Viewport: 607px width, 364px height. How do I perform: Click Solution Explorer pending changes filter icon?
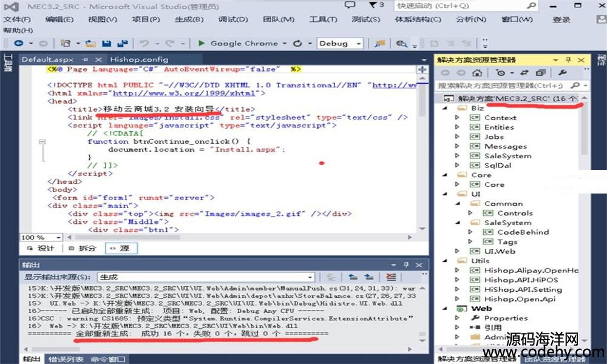(500, 72)
